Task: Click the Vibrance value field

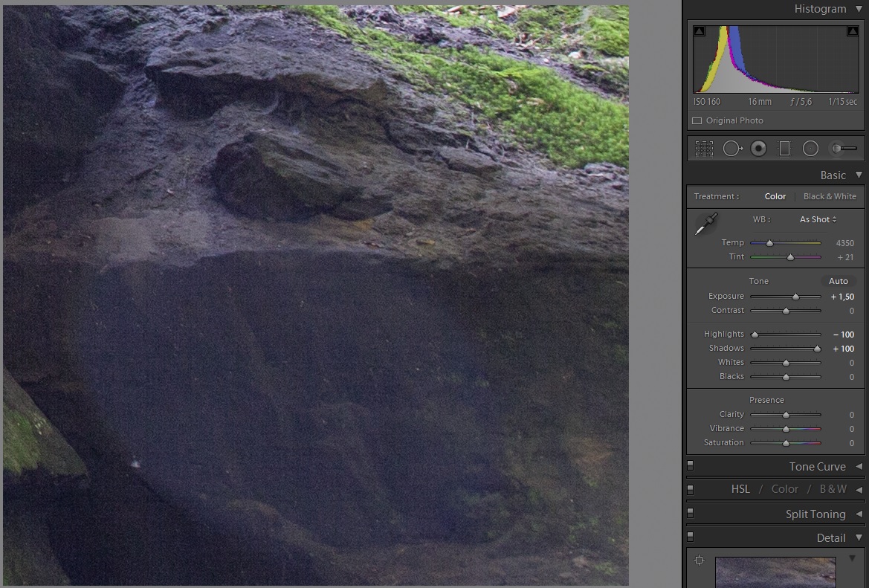Action: (852, 430)
